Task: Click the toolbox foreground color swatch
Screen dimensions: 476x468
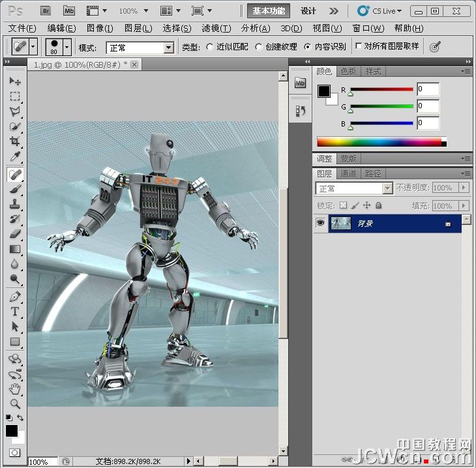Action: (12, 431)
